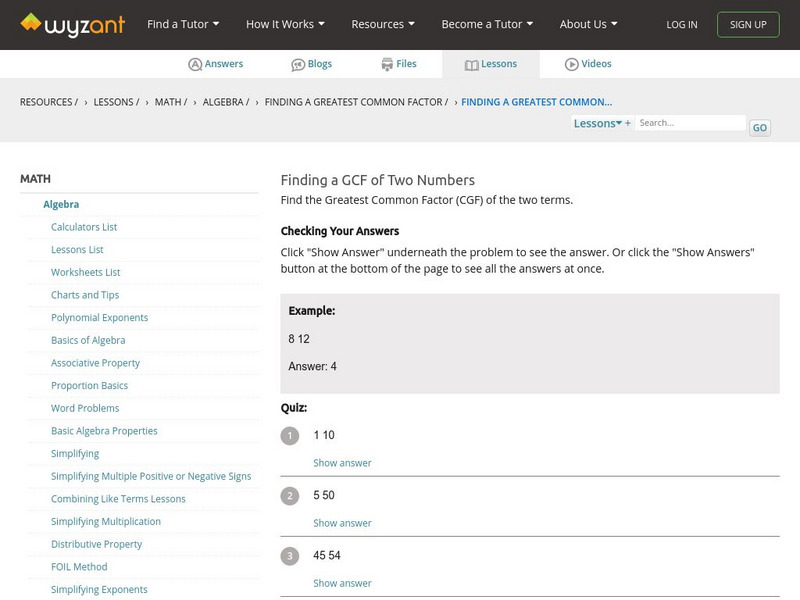Click quiz question number 1 badge
The image size is (800, 600).
click(290, 436)
